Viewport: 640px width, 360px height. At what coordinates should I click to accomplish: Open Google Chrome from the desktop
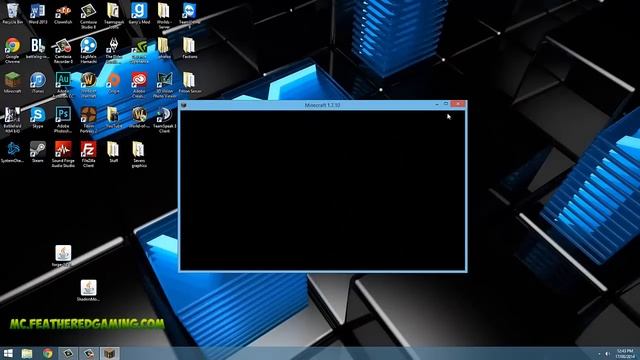click(x=12, y=51)
